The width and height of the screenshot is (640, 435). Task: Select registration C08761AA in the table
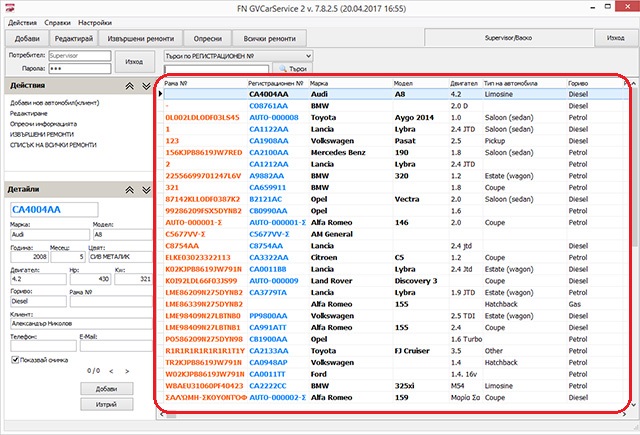[x=268, y=106]
